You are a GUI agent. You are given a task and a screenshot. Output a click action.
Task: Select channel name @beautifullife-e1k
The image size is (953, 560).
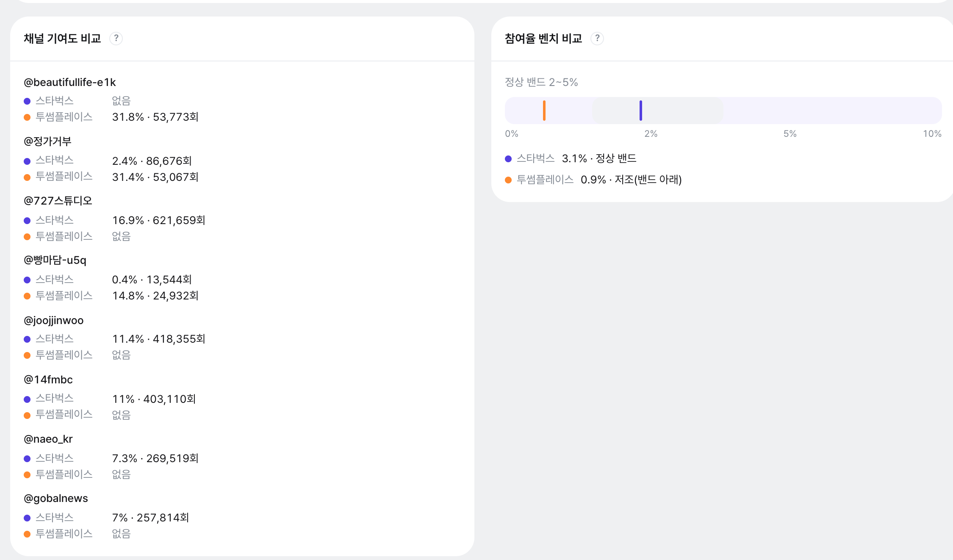(x=70, y=82)
